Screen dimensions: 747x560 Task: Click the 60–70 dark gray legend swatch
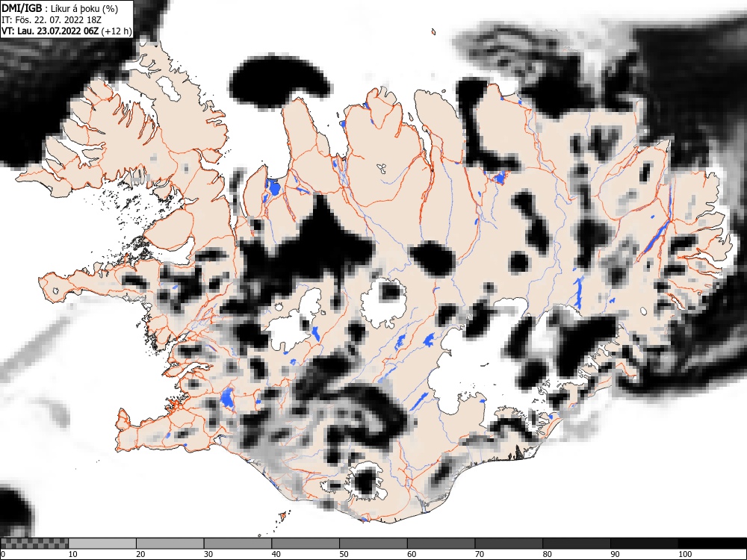click(441, 544)
